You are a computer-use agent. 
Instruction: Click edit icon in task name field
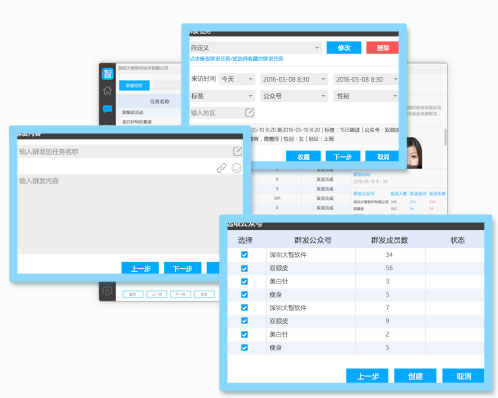237,151
